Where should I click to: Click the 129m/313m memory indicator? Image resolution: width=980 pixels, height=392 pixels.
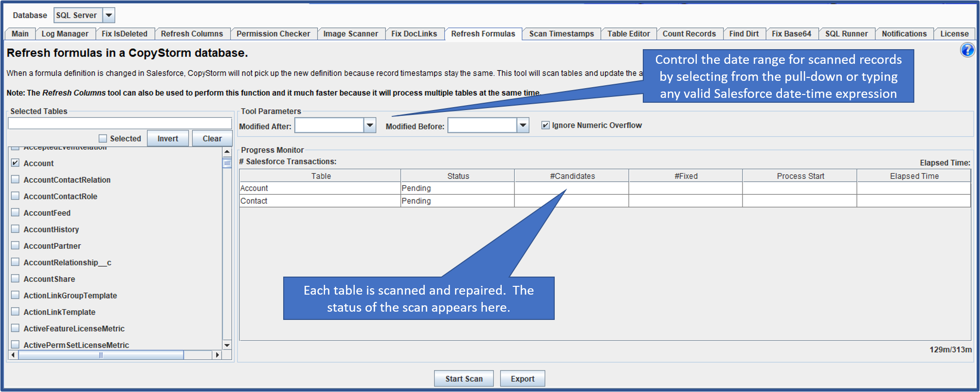[x=950, y=349]
